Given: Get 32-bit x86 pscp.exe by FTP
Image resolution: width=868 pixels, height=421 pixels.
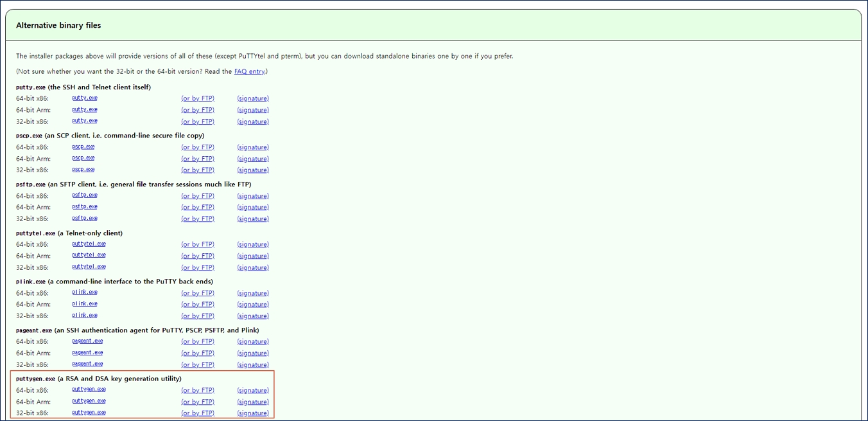Looking at the screenshot, I should tap(198, 170).
